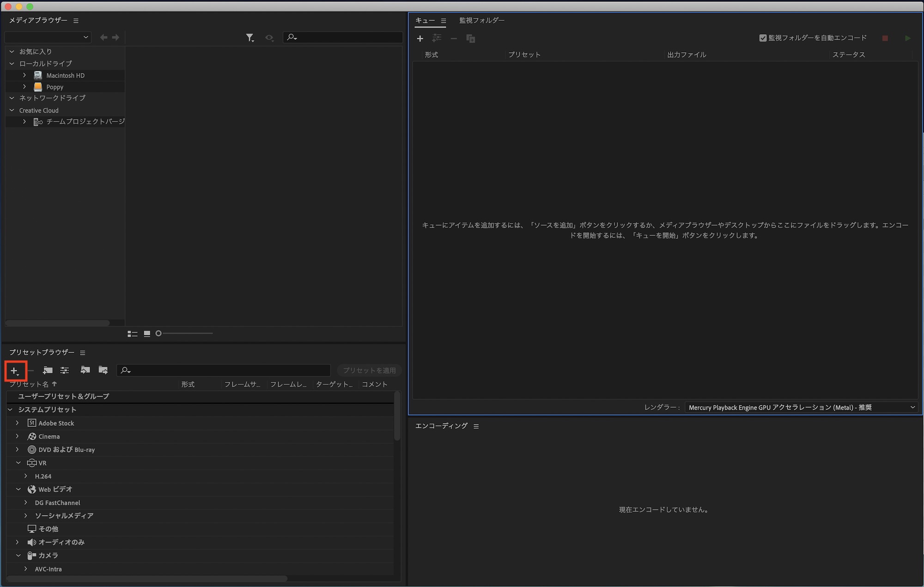This screenshot has height=587, width=924.
Task: Switch media browser to thumbnail view
Action: click(147, 334)
